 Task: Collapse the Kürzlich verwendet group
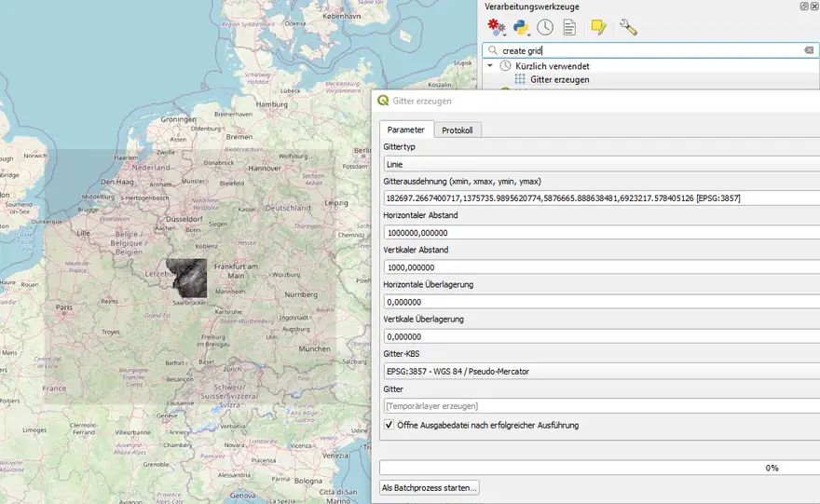pyautogui.click(x=490, y=66)
